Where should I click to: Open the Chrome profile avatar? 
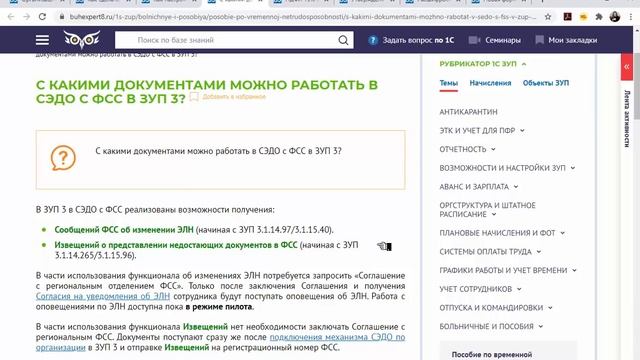coord(615,17)
